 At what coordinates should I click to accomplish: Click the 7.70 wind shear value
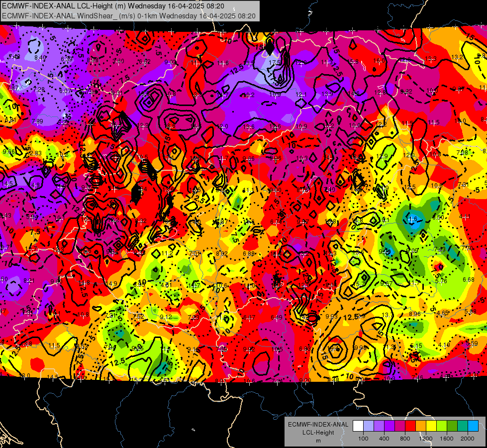click(468, 248)
